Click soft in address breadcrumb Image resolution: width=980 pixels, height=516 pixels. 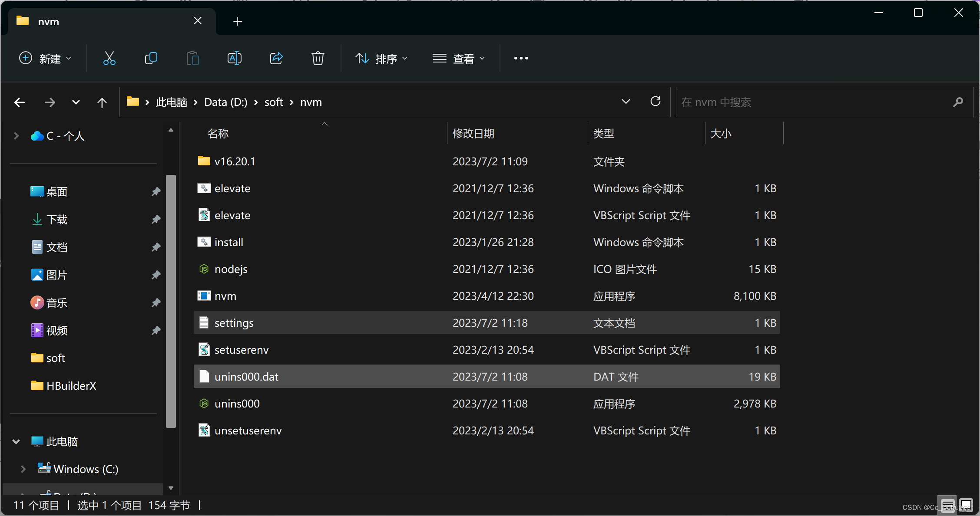[x=274, y=102]
